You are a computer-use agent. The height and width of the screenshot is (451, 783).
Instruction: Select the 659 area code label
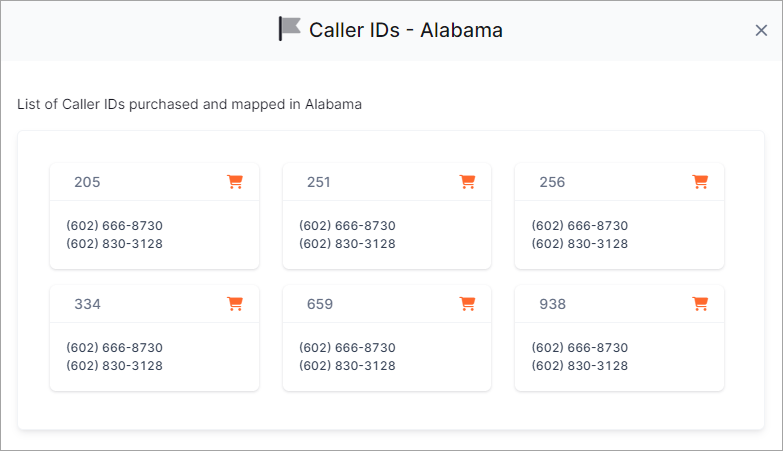coord(320,304)
